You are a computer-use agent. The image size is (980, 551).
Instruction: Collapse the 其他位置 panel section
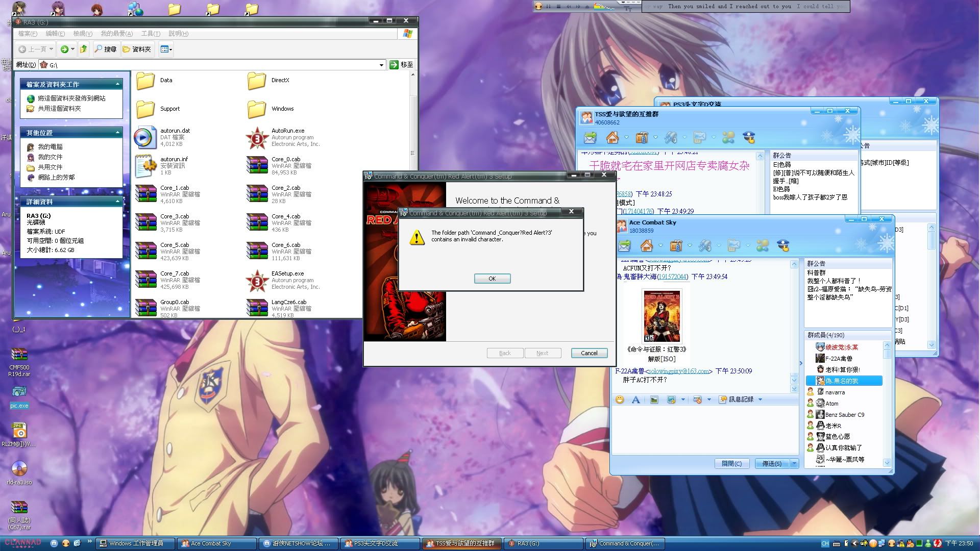click(117, 133)
